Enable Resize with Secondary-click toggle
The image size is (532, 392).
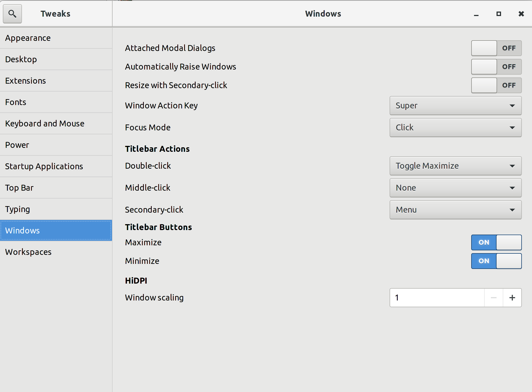[496, 85]
